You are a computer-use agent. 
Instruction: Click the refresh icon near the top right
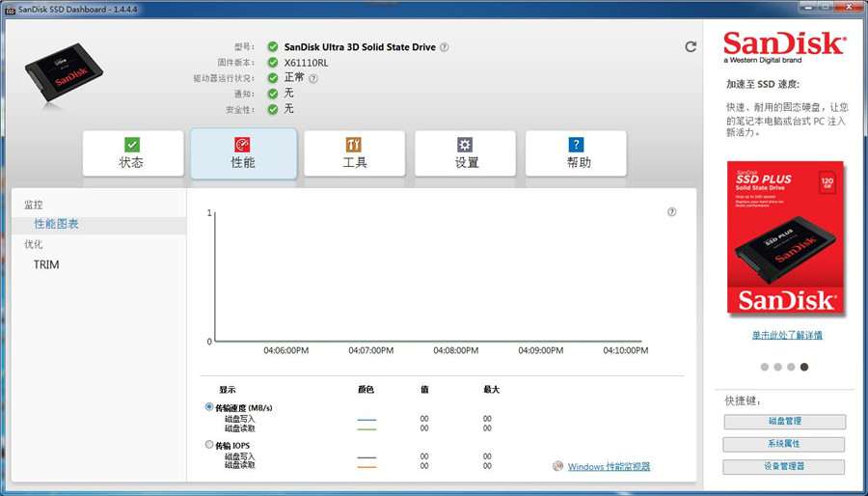(x=691, y=46)
